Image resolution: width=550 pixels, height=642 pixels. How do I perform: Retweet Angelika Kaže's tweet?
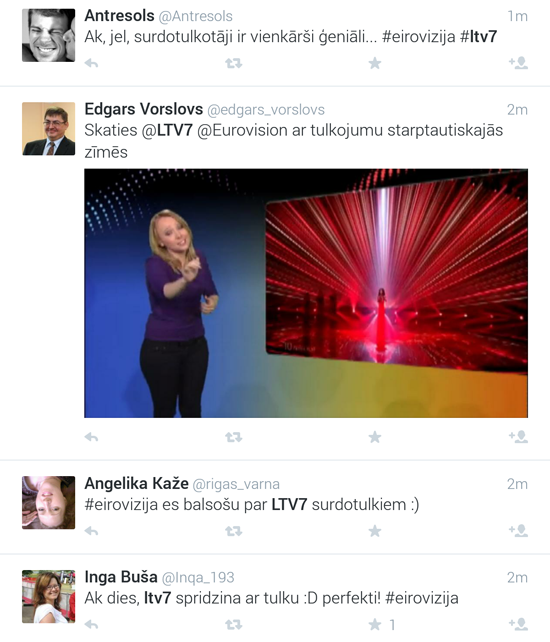[x=233, y=531]
